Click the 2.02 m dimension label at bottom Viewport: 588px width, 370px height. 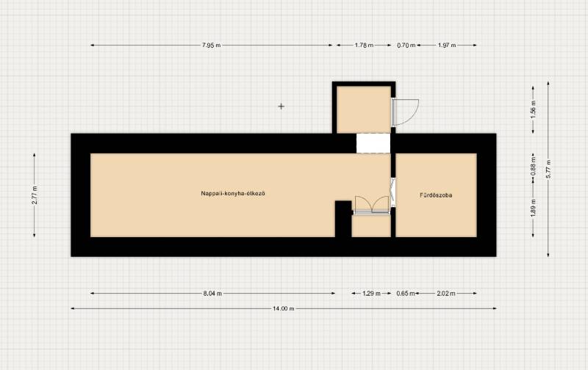pyautogui.click(x=446, y=294)
